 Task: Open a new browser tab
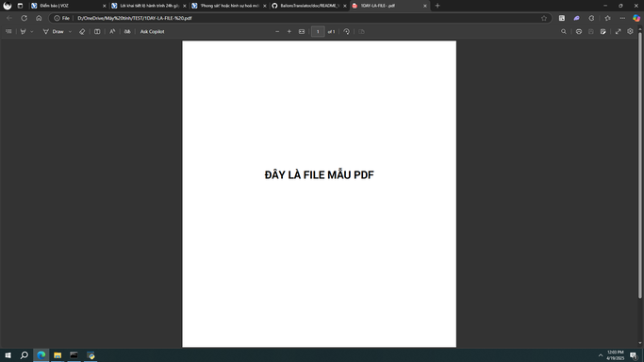click(x=438, y=6)
